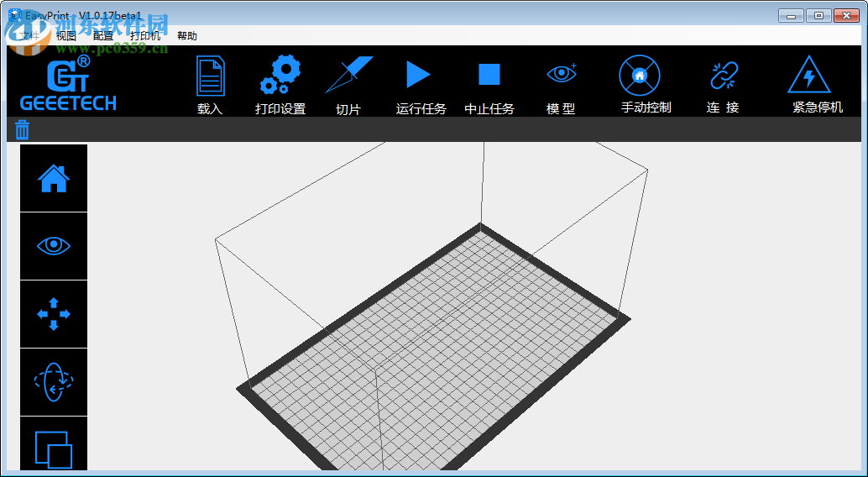The height and width of the screenshot is (477, 868).
Task: Connect printer using 连接 link icon
Action: 724,76
